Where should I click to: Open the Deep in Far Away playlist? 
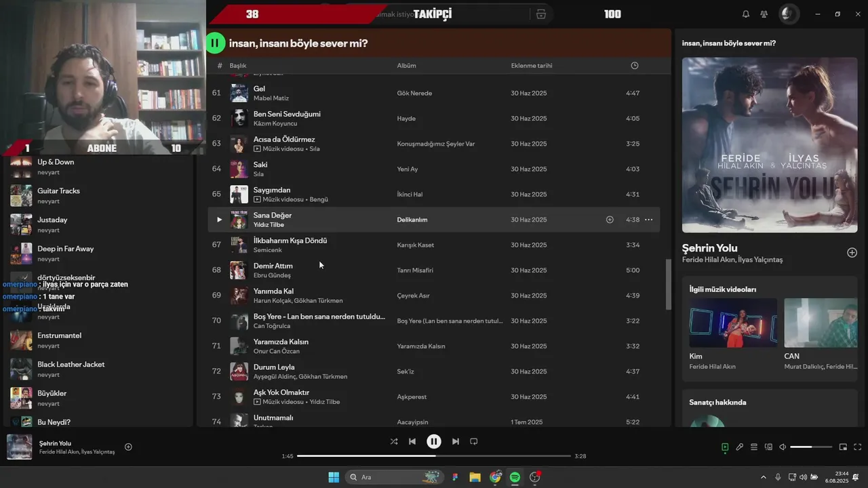click(x=65, y=249)
